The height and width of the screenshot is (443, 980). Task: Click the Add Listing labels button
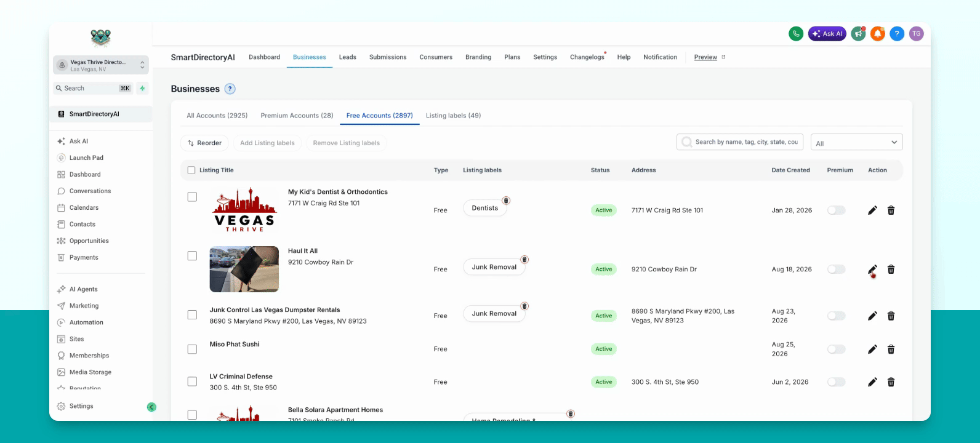pyautogui.click(x=267, y=143)
